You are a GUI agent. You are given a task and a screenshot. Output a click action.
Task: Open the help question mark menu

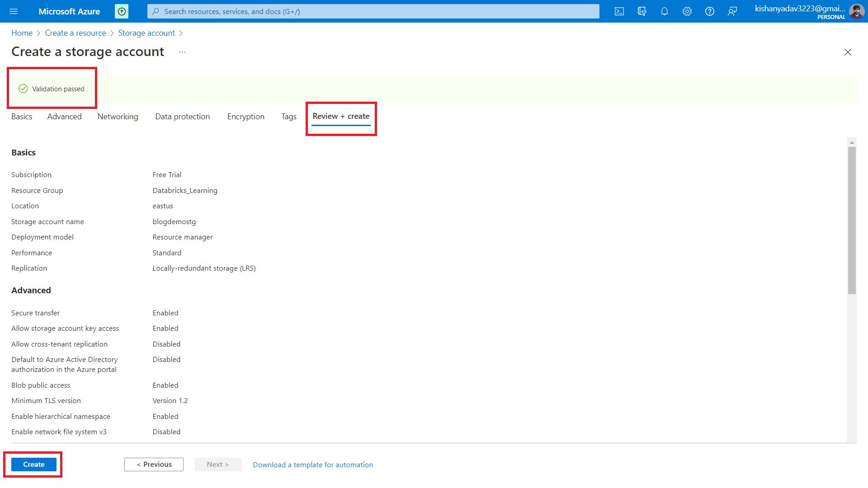710,11
